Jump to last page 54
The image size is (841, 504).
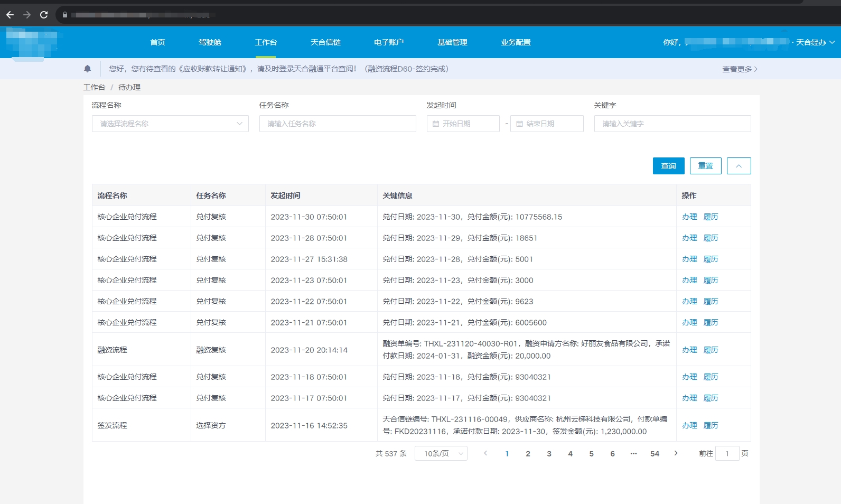pyautogui.click(x=655, y=453)
